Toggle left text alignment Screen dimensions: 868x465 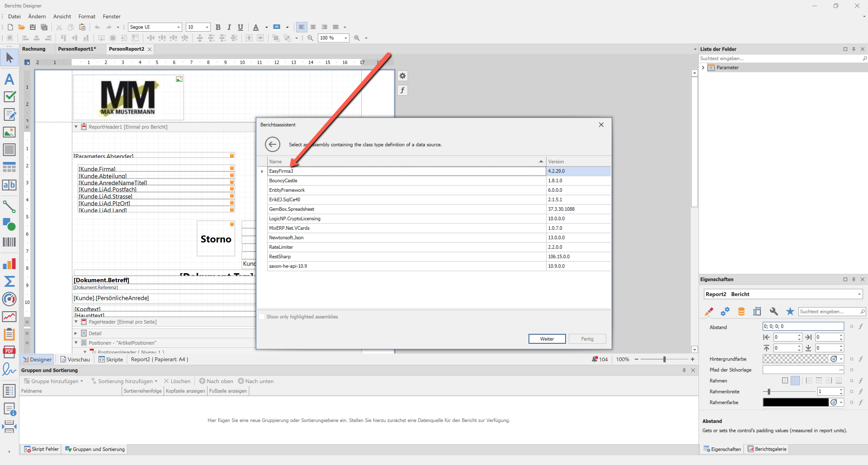tap(302, 27)
